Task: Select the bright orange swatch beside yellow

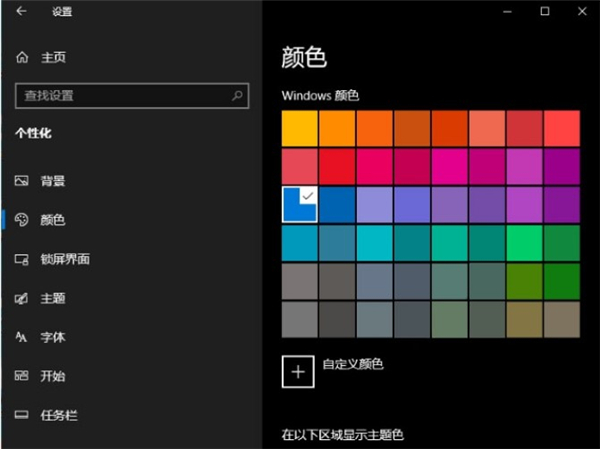Action: point(337,129)
